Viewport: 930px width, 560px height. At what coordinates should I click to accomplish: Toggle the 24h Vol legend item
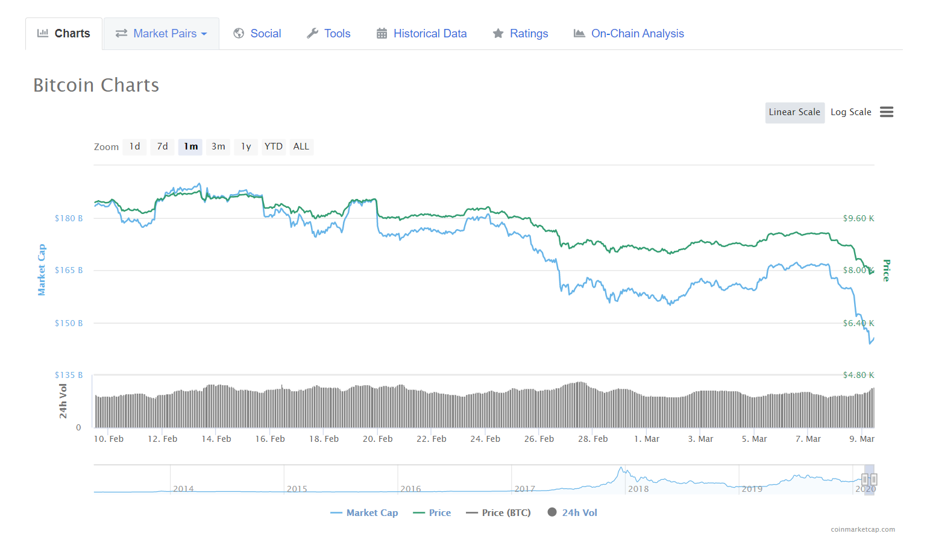(x=573, y=513)
